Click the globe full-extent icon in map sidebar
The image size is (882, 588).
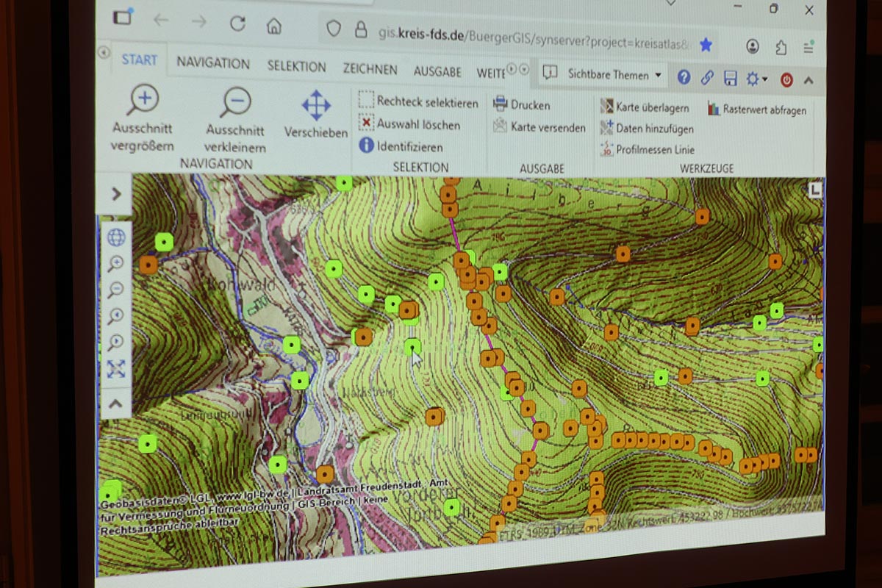[x=116, y=237]
